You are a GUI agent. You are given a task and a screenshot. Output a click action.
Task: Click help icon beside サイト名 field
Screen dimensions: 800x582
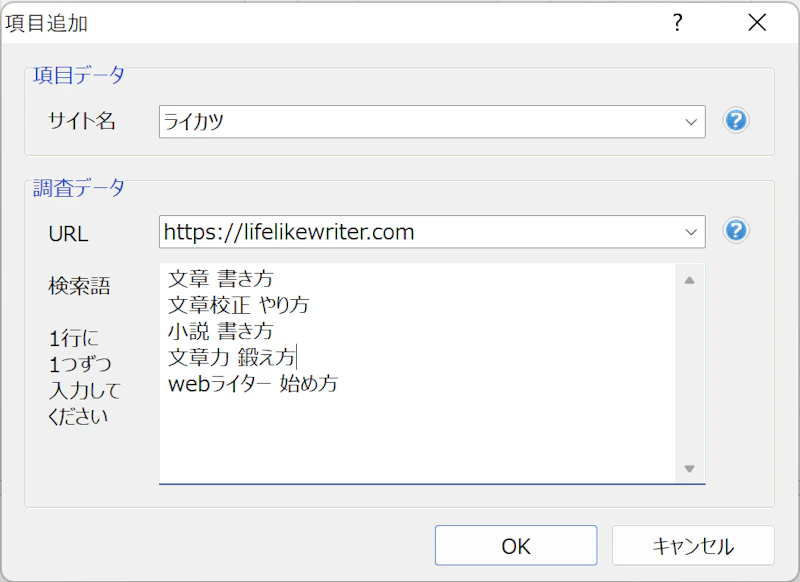click(736, 121)
